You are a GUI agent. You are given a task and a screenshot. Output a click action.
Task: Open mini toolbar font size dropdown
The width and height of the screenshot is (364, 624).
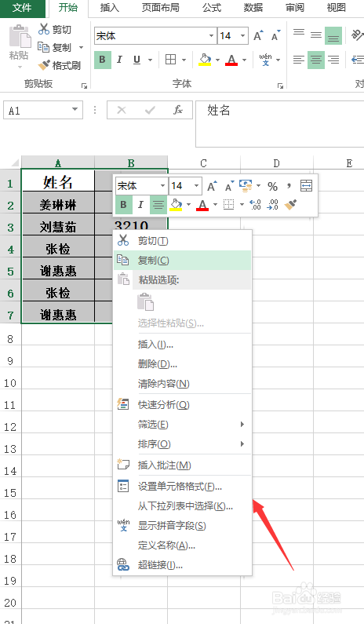pyautogui.click(x=197, y=186)
